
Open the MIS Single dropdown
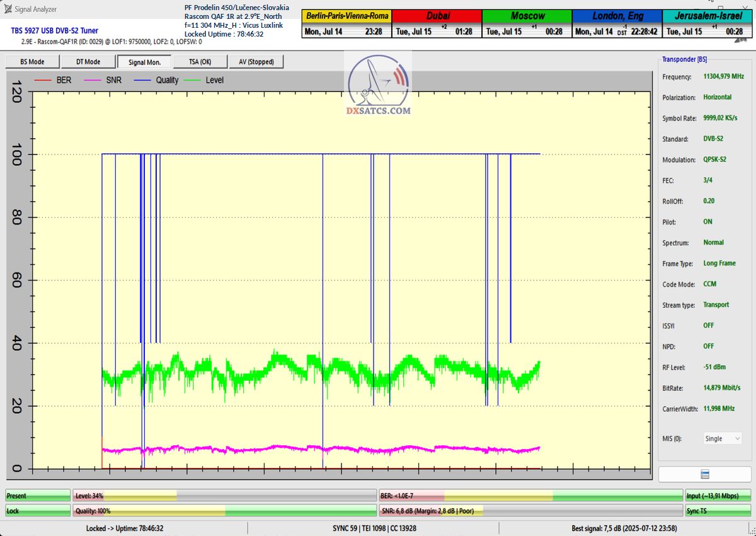(x=721, y=438)
